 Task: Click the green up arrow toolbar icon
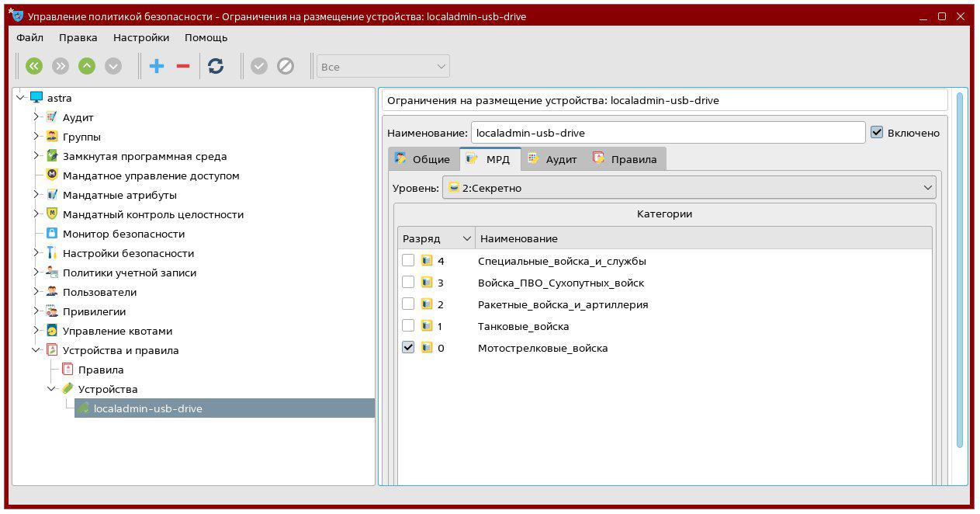(x=87, y=67)
